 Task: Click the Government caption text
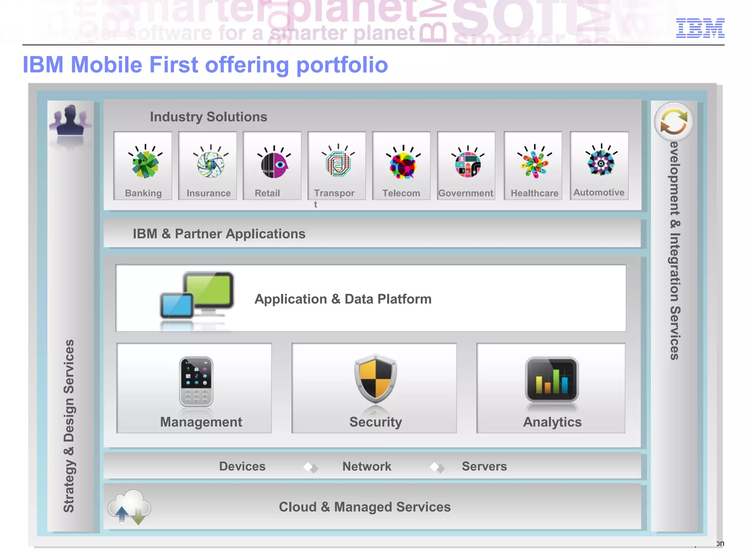coord(466,193)
